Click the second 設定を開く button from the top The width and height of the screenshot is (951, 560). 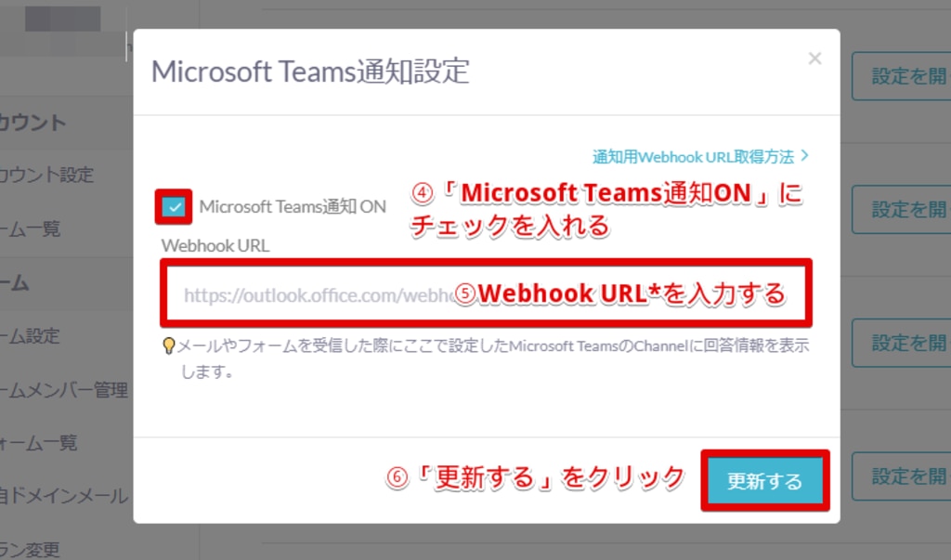[901, 209]
